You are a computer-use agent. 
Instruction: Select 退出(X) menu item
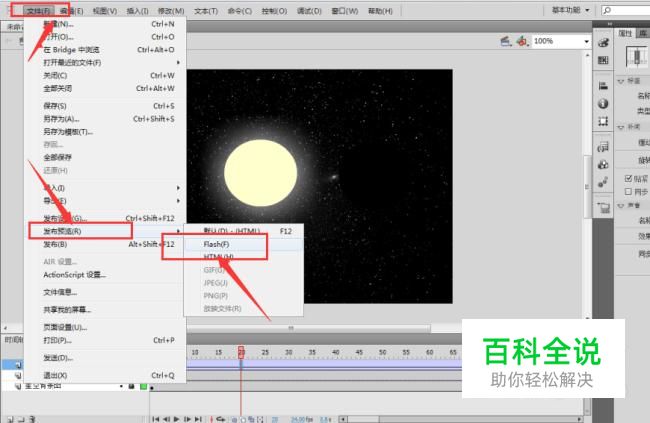pyautogui.click(x=105, y=375)
